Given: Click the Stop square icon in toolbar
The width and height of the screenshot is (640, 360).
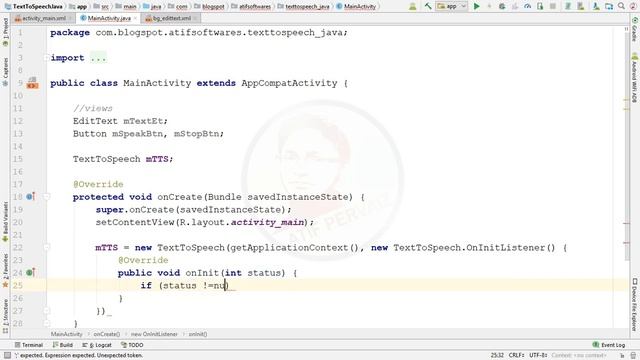Looking at the screenshot, I should click(x=553, y=6).
